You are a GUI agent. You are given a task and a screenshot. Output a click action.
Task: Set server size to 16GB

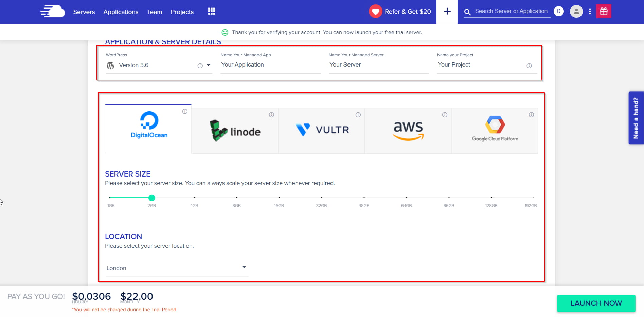[279, 205]
